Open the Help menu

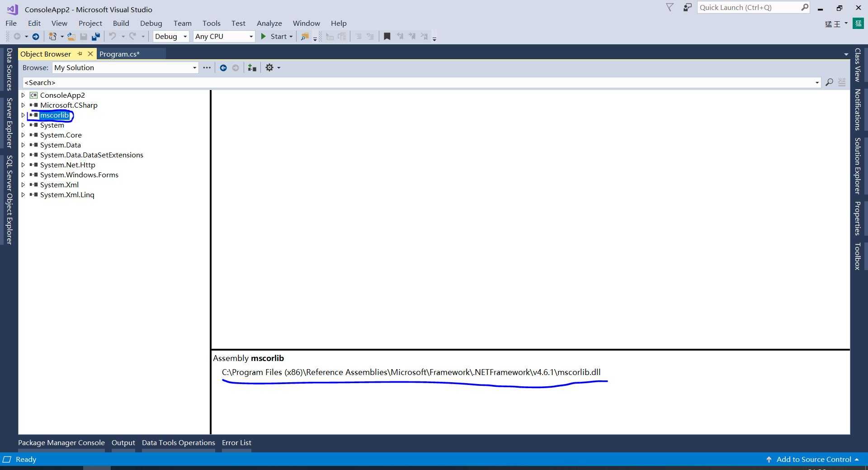[339, 24]
